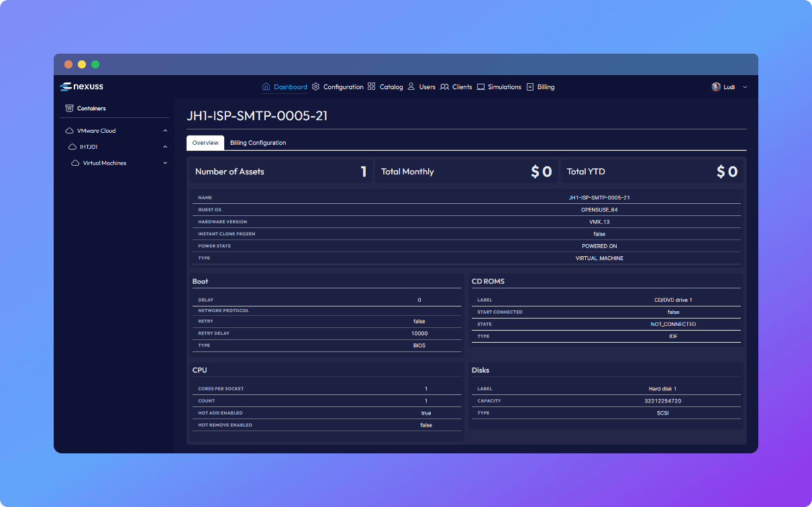The width and height of the screenshot is (812, 507).
Task: Click the Users person icon
Action: (x=411, y=87)
